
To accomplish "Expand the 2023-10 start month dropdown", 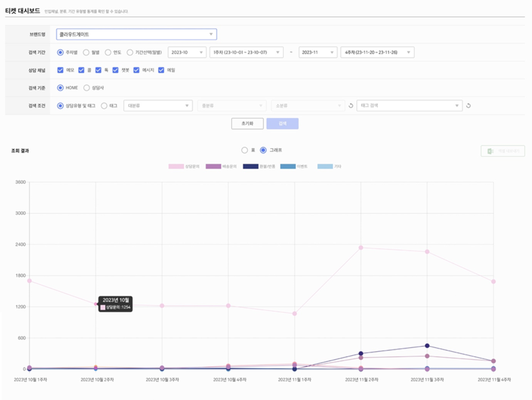I will tap(186, 52).
